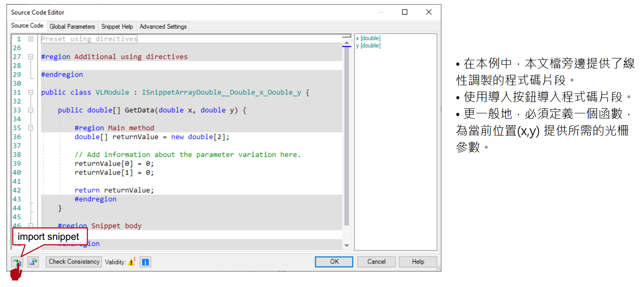Click the Check Consistency button

pos(74,262)
